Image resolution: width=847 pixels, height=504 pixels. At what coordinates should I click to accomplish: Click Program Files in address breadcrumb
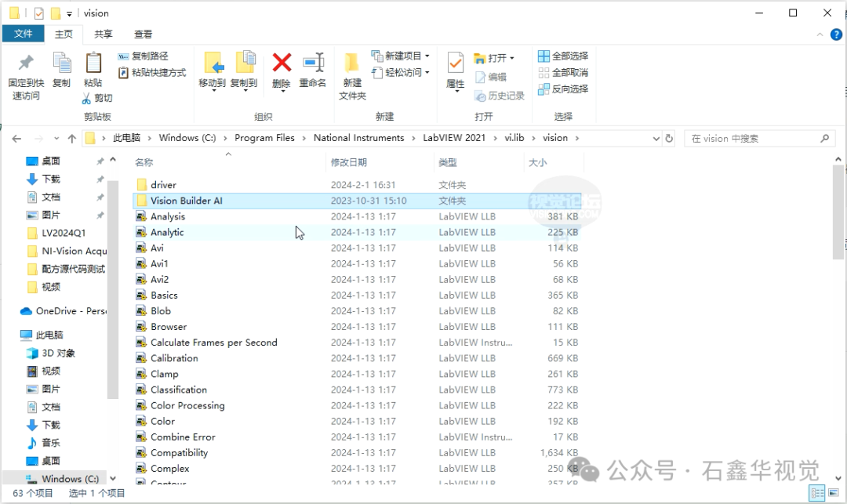click(265, 138)
